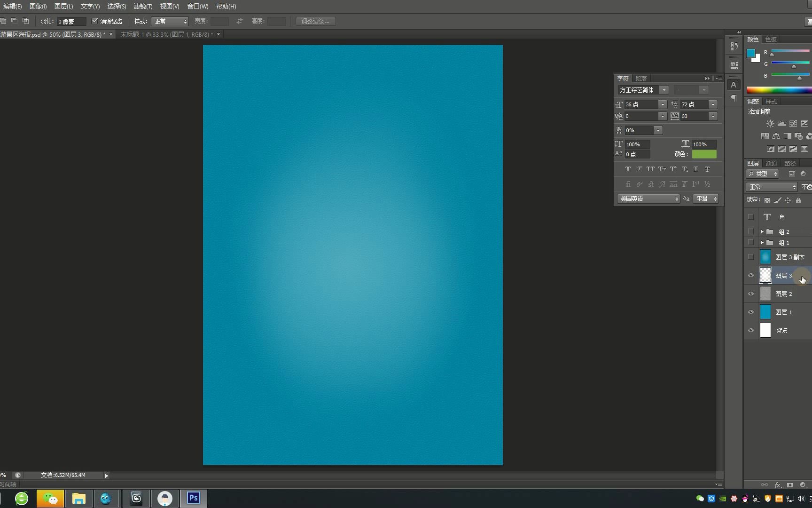Select the Brightness/Contrast adjustment icon
The width and height of the screenshot is (812, 508).
(770, 123)
